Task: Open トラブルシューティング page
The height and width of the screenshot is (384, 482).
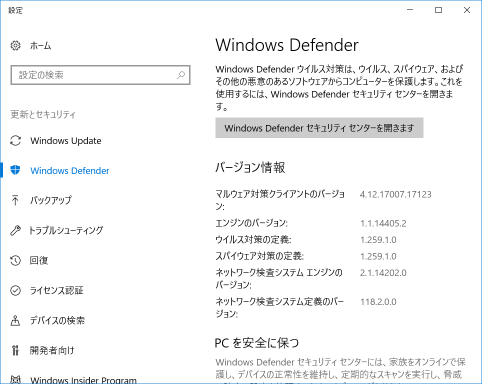Action: 66,230
